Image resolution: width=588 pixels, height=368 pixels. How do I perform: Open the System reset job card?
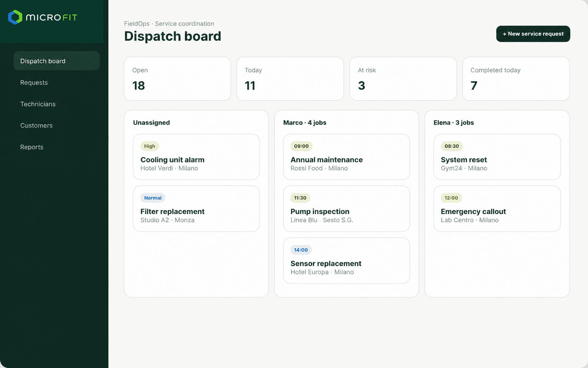coord(497,157)
